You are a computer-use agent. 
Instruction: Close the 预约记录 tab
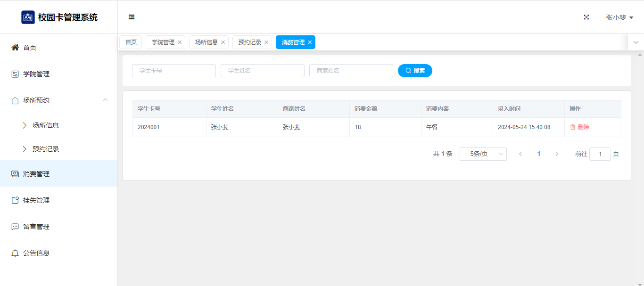(266, 42)
